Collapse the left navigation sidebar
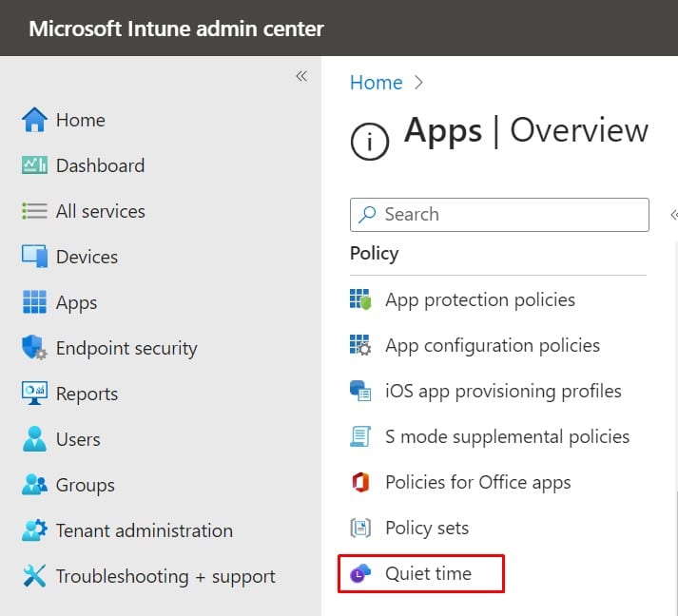678x616 pixels. point(301,76)
